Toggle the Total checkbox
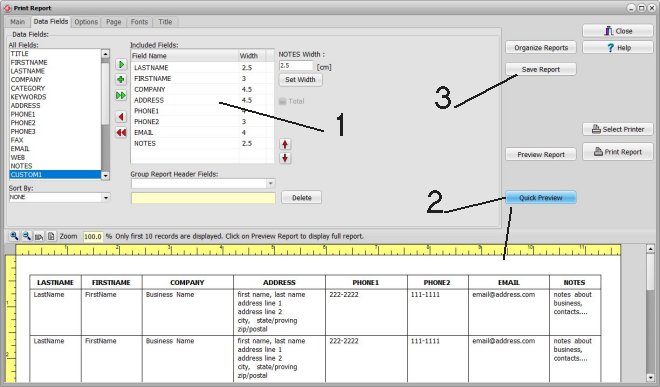The image size is (660, 387). pos(282,101)
